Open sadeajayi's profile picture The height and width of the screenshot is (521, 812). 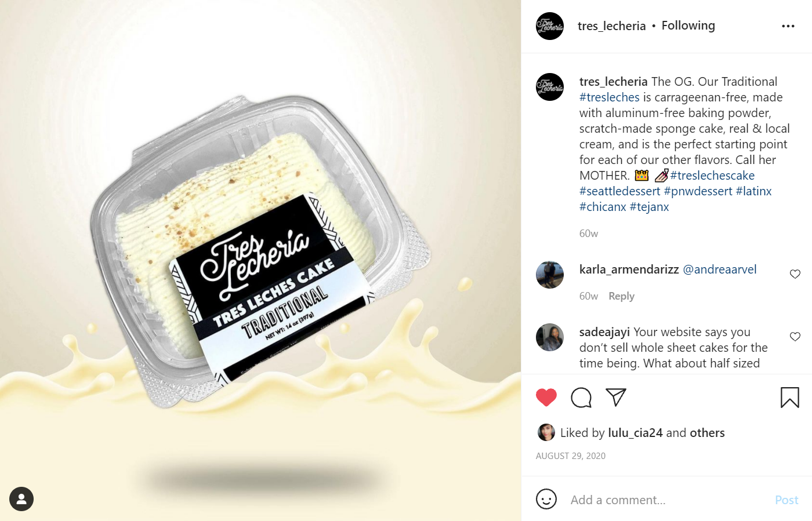tap(550, 337)
